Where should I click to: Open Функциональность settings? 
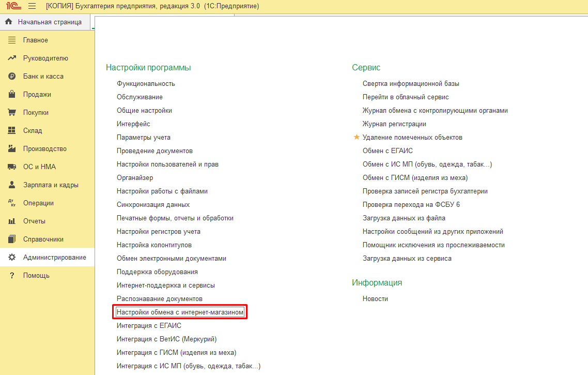[x=146, y=84]
